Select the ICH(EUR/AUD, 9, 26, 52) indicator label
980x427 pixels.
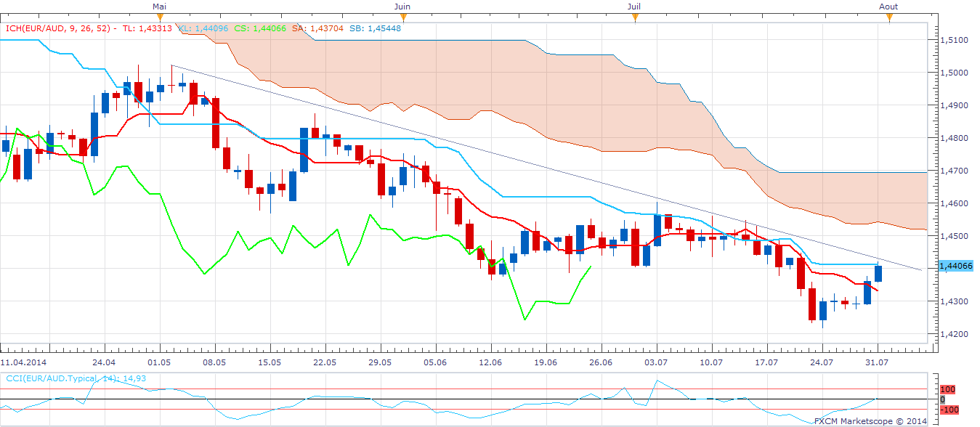[x=57, y=28]
